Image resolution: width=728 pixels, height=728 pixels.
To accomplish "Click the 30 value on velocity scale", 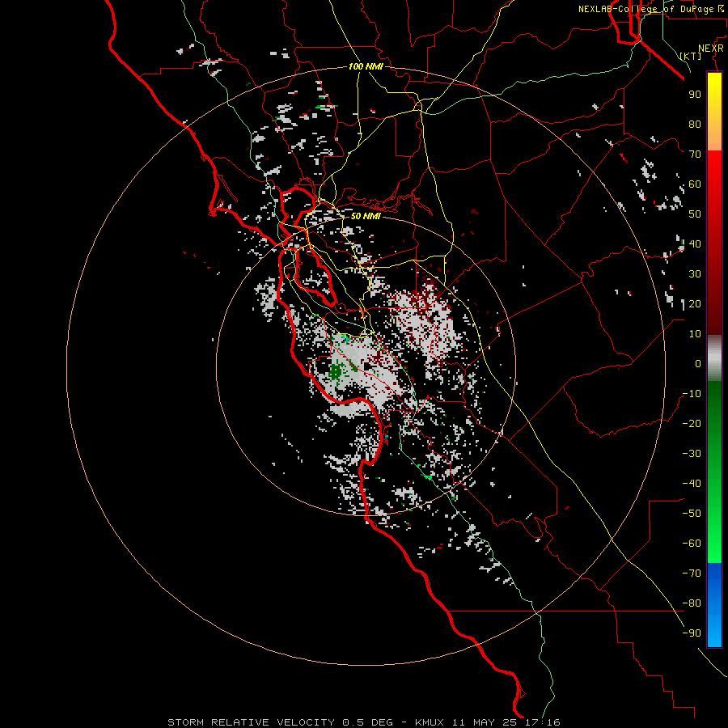I will click(695, 274).
